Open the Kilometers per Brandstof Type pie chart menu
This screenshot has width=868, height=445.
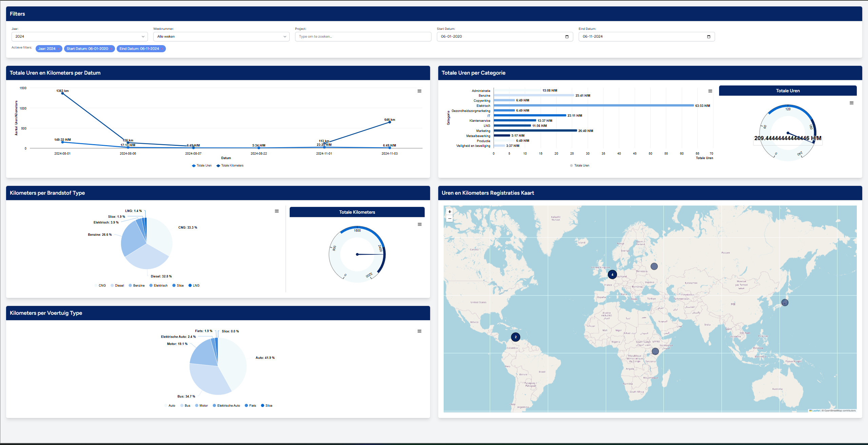[277, 211]
